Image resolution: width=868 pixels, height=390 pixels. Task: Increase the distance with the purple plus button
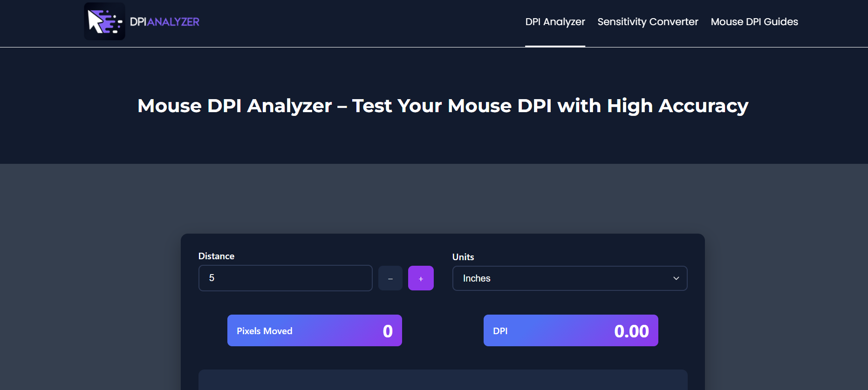[x=421, y=278]
